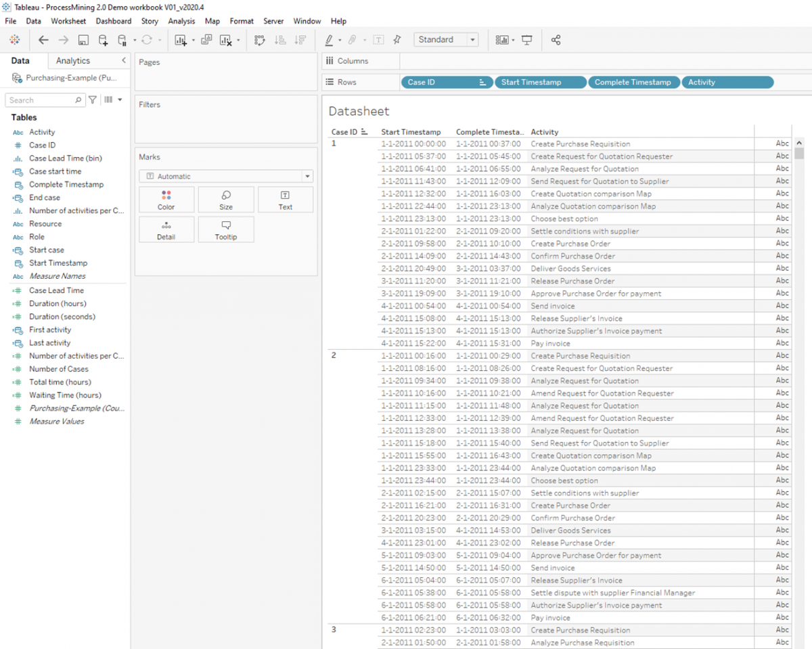
Task: Select the sort descending toolbar icon
Action: (x=300, y=40)
